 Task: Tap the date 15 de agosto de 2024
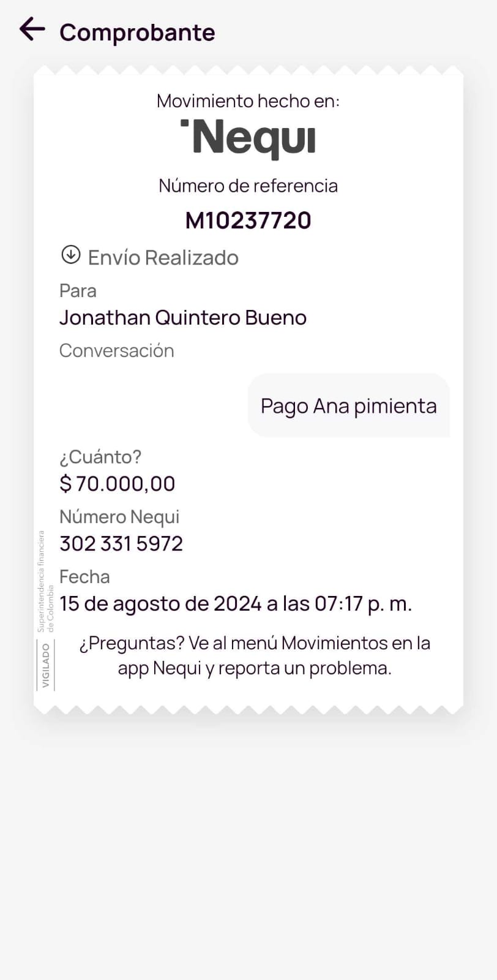click(x=236, y=604)
